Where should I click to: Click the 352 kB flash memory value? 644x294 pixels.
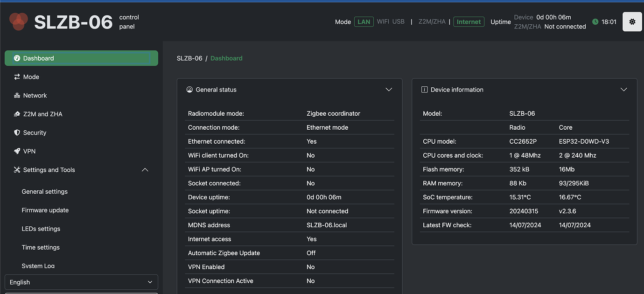click(520, 169)
